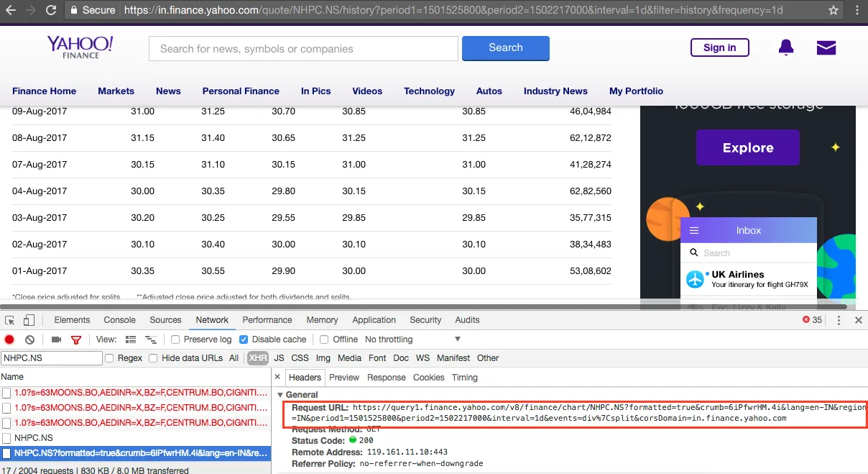The image size is (868, 474).
Task: Check Hide data URLs option
Action: pyautogui.click(x=153, y=358)
